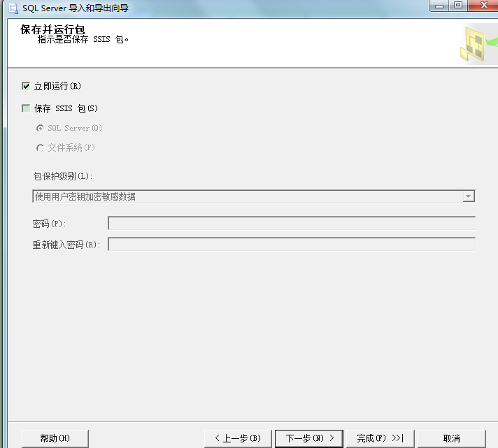Click the 重新键入密码(R) input field
498x448 pixels.
292,245
